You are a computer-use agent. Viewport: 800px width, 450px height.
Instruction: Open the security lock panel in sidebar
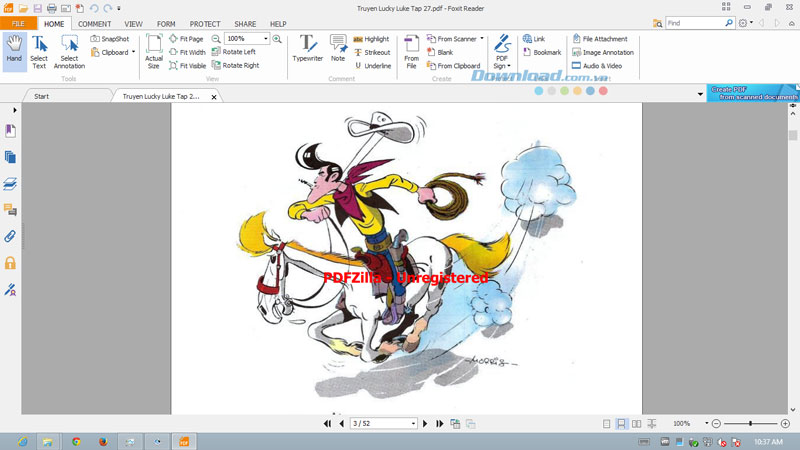pyautogui.click(x=10, y=263)
